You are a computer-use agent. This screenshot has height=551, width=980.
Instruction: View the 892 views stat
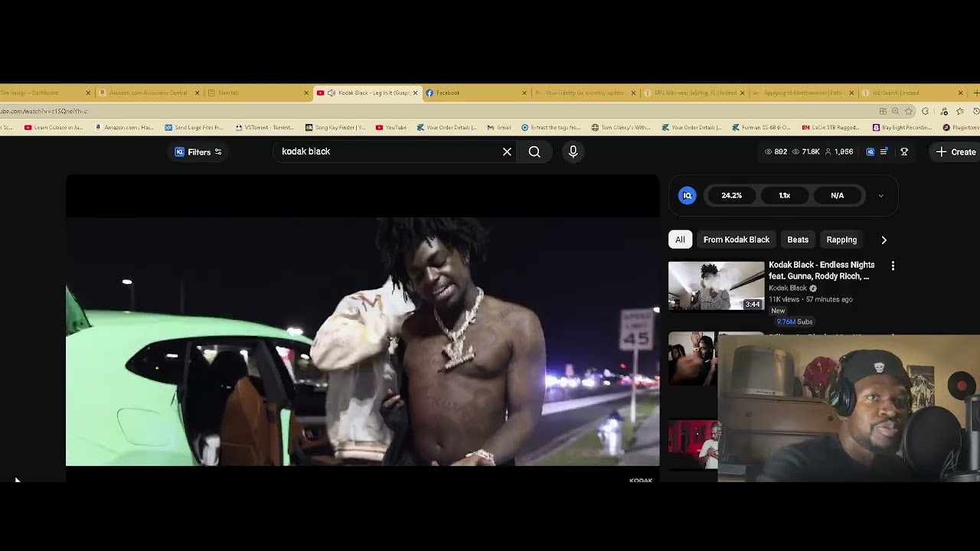776,152
